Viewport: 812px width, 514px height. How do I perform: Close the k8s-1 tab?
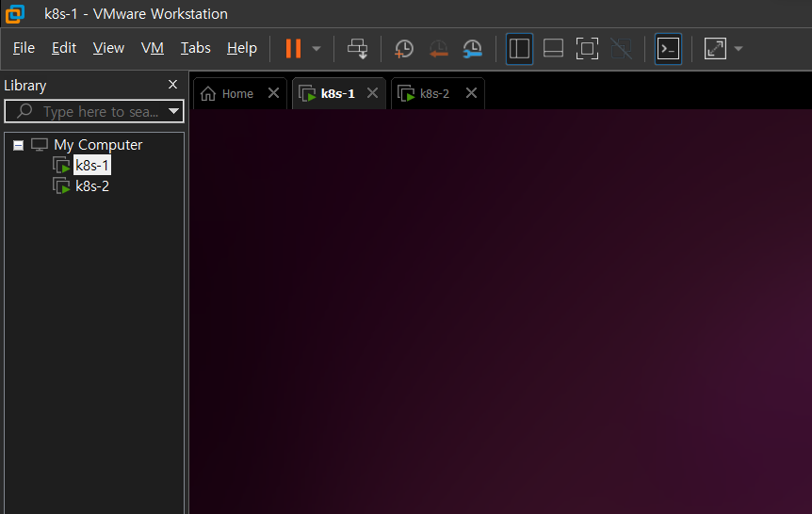372,93
